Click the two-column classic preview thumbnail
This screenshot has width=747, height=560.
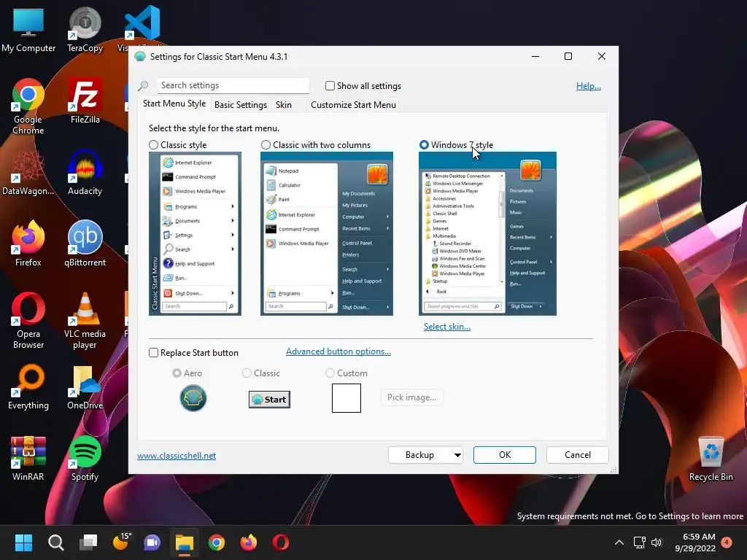326,233
